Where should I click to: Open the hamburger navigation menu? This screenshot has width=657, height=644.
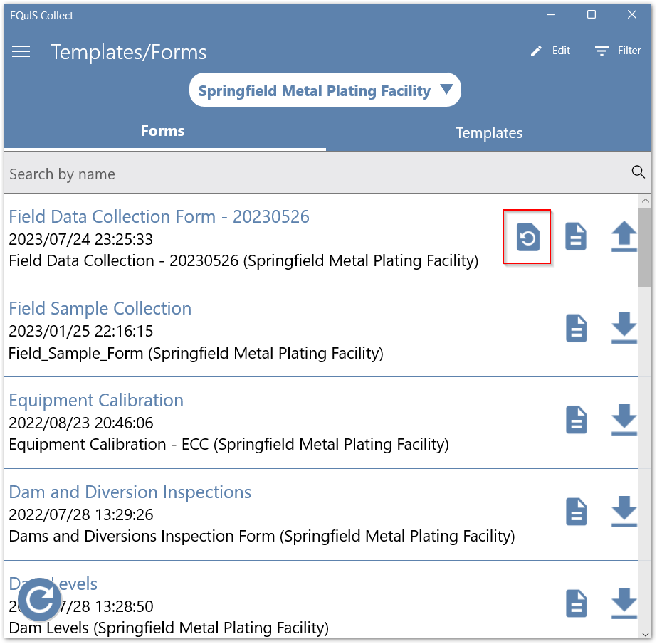pos(21,52)
